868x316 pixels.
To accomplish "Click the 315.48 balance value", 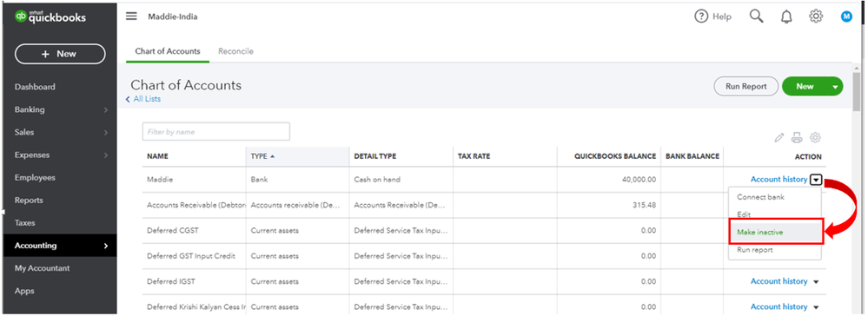I will coord(644,205).
